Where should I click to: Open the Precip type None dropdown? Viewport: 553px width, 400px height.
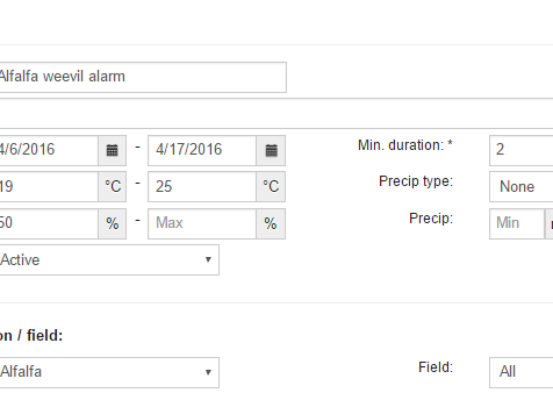point(521,187)
